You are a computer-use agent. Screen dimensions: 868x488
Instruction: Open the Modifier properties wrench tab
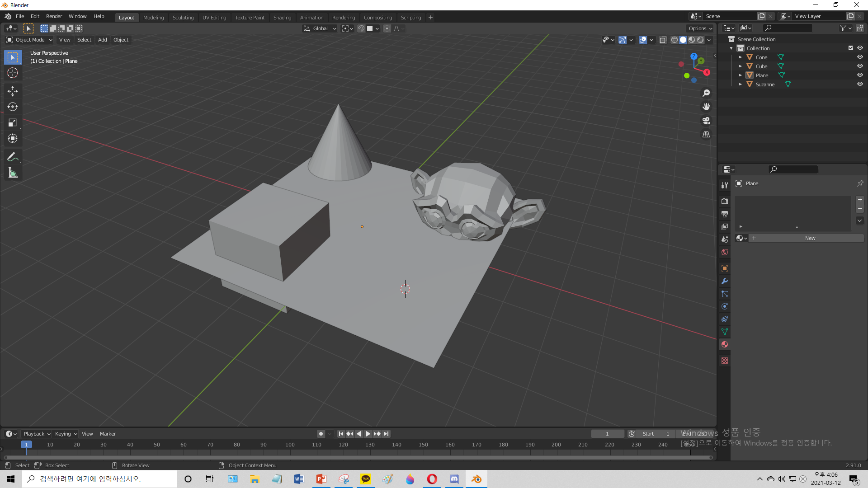coord(725,281)
